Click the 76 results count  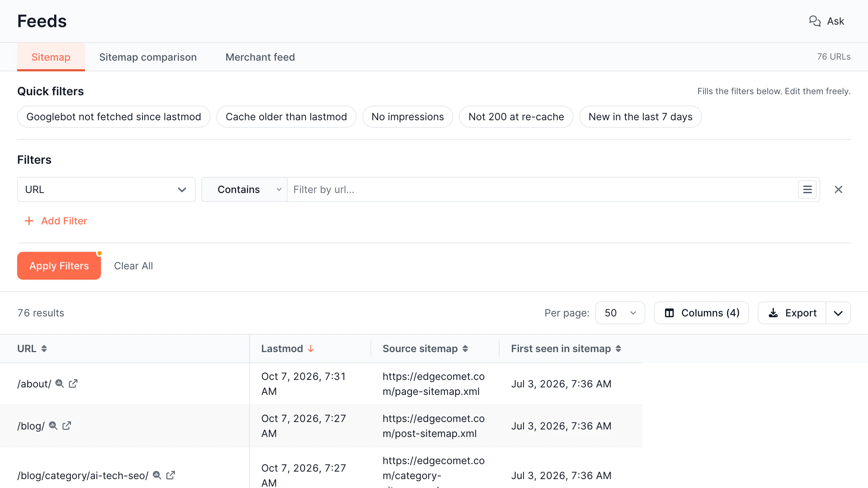click(41, 313)
